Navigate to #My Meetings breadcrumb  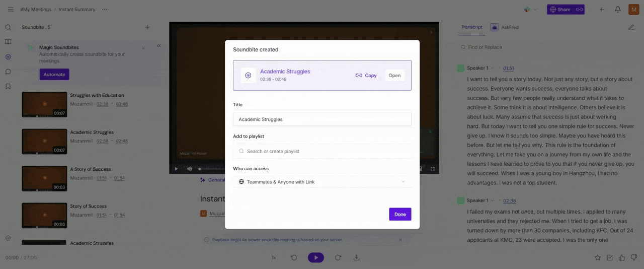point(35,10)
